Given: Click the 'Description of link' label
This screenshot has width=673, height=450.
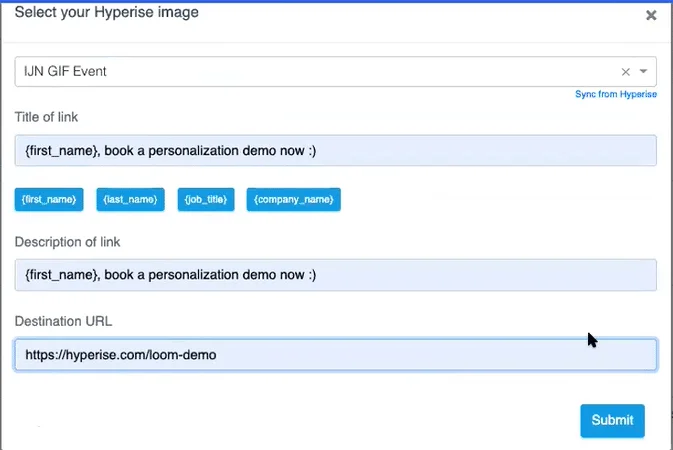Looking at the screenshot, I should coord(67,242).
